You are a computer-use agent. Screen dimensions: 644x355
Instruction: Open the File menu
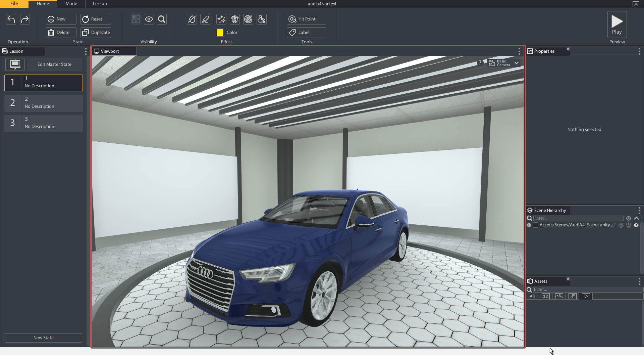[14, 4]
